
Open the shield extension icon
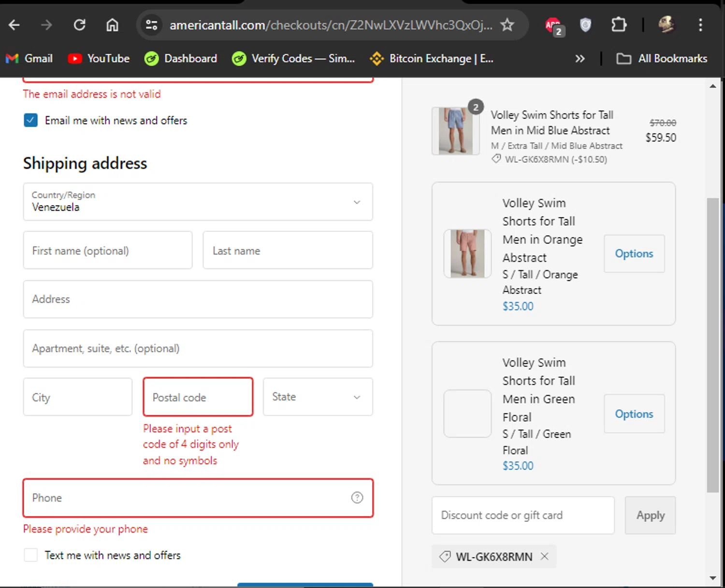[585, 25]
